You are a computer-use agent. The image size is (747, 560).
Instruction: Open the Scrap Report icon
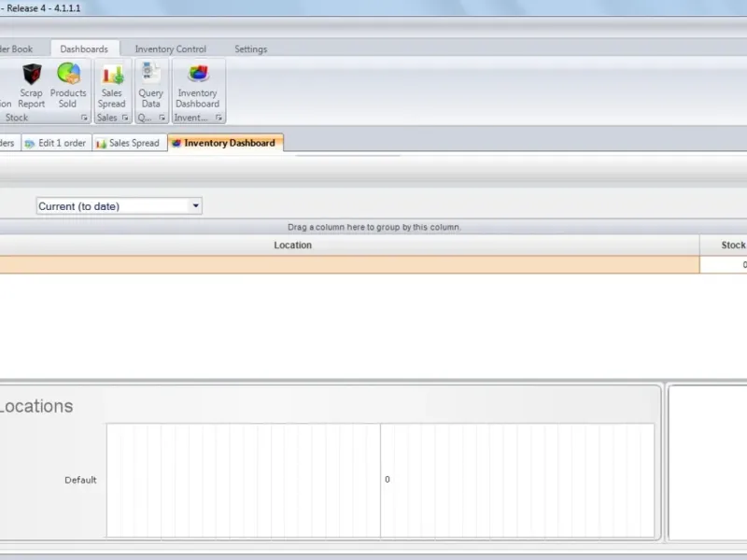pyautogui.click(x=32, y=86)
